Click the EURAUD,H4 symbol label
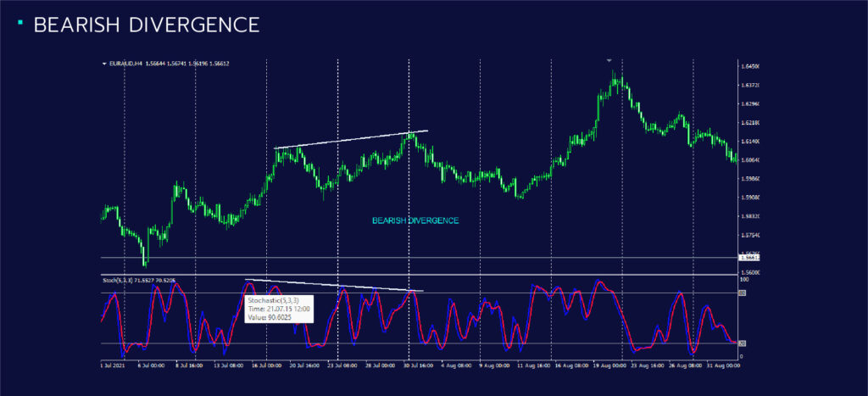Screen dimensions: 868x396 pyautogui.click(x=125, y=64)
